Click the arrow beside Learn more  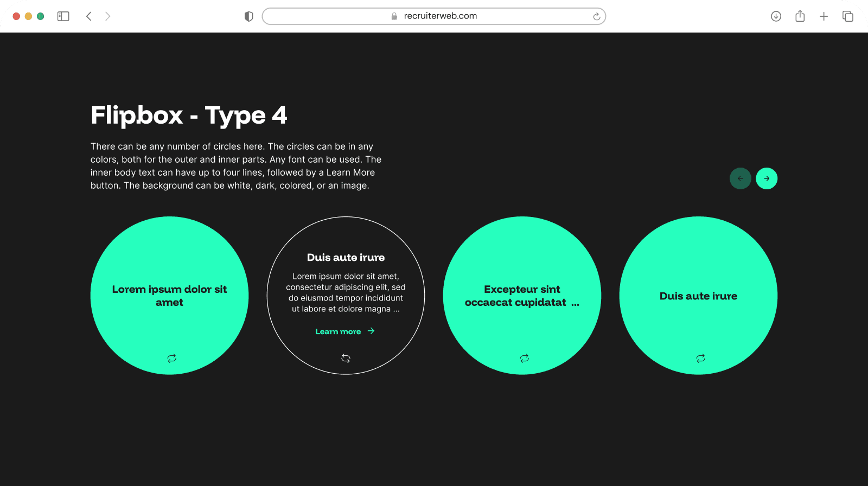click(371, 331)
